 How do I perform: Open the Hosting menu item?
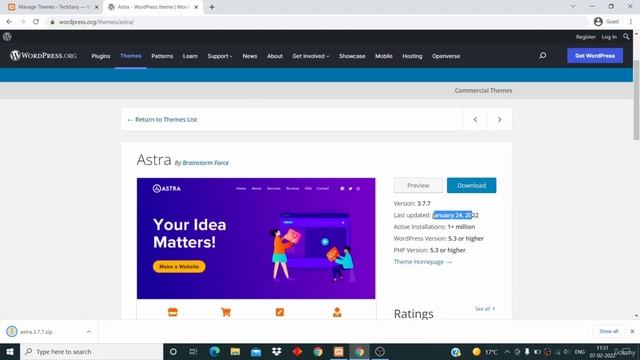tap(412, 56)
